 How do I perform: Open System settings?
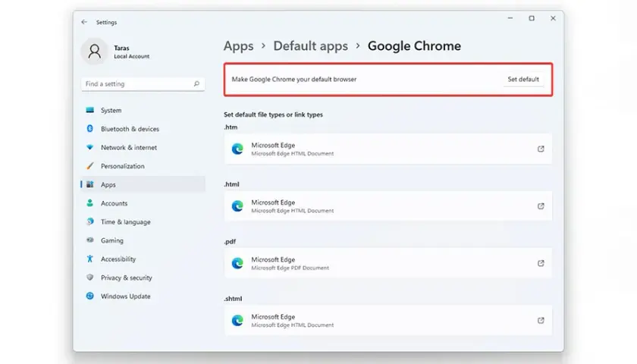tap(143, 110)
